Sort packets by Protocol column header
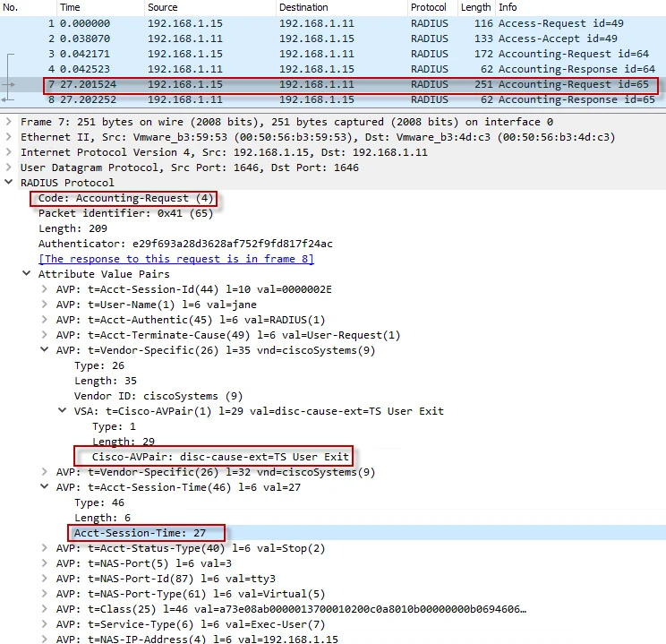666x644 pixels. click(x=428, y=7)
